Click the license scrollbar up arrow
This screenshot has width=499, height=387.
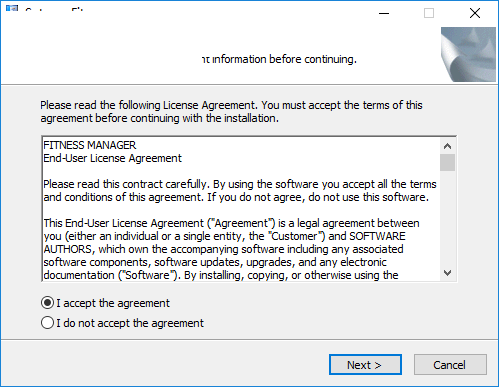447,146
